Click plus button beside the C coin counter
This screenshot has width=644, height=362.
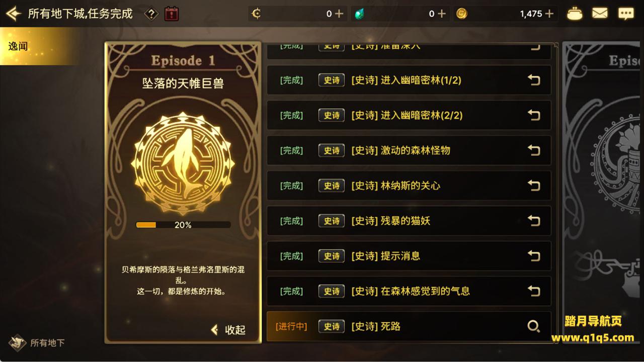point(339,14)
